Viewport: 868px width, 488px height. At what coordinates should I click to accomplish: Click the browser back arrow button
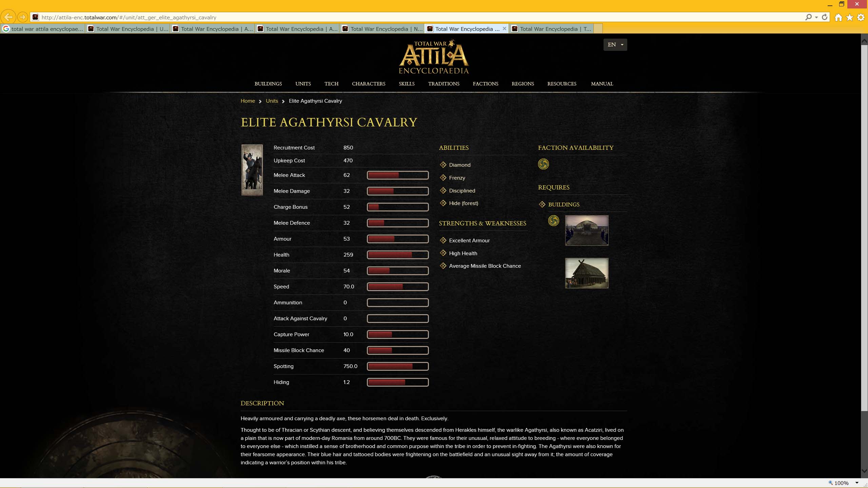pyautogui.click(x=9, y=17)
